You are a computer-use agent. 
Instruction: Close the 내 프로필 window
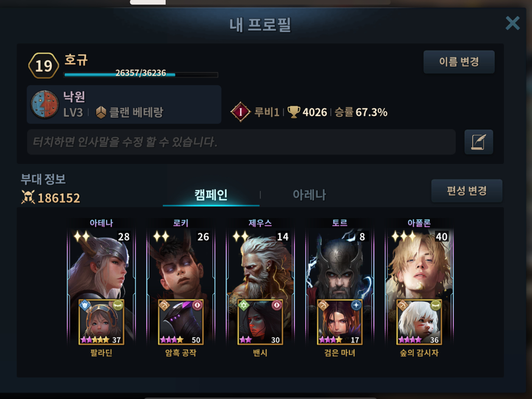[512, 23]
